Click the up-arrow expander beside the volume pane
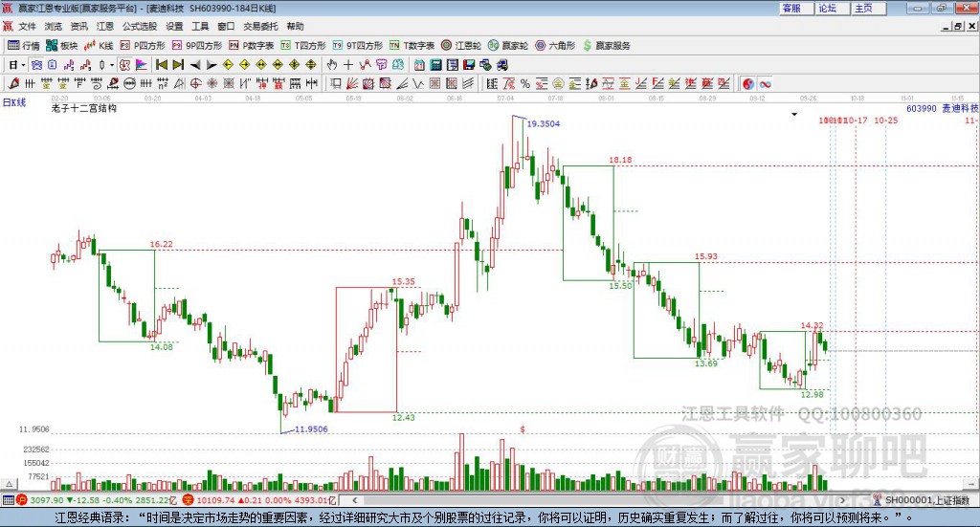 (9, 484)
